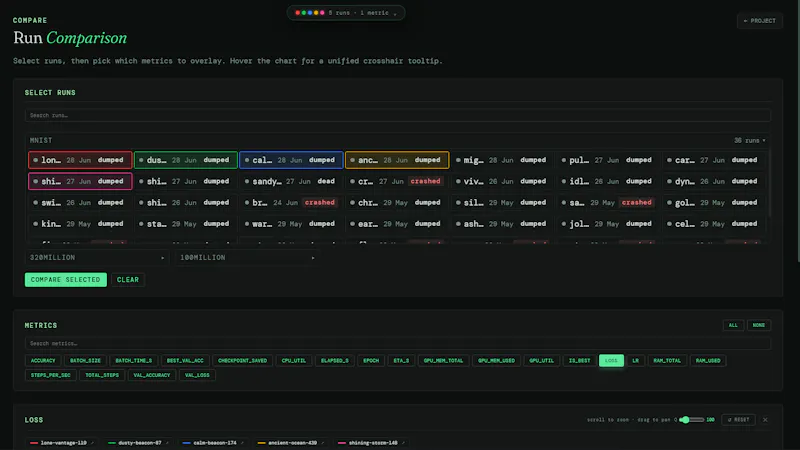Select NONE of the metrics
The height and width of the screenshot is (450, 800).
pos(759,325)
